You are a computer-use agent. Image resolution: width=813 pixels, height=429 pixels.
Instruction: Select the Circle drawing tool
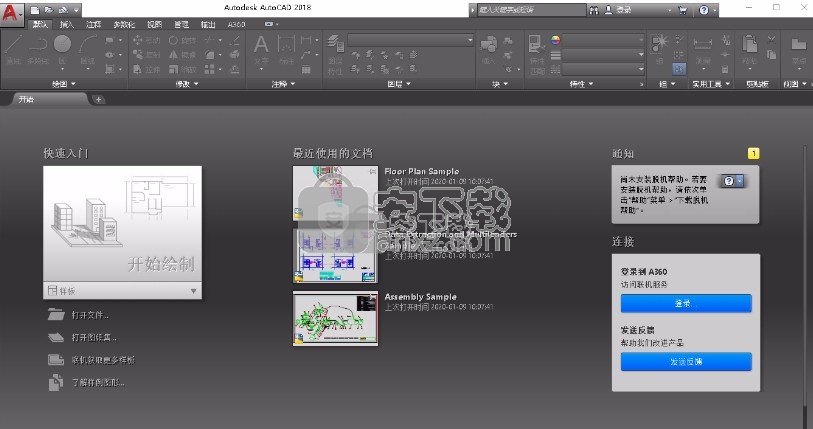coord(62,44)
